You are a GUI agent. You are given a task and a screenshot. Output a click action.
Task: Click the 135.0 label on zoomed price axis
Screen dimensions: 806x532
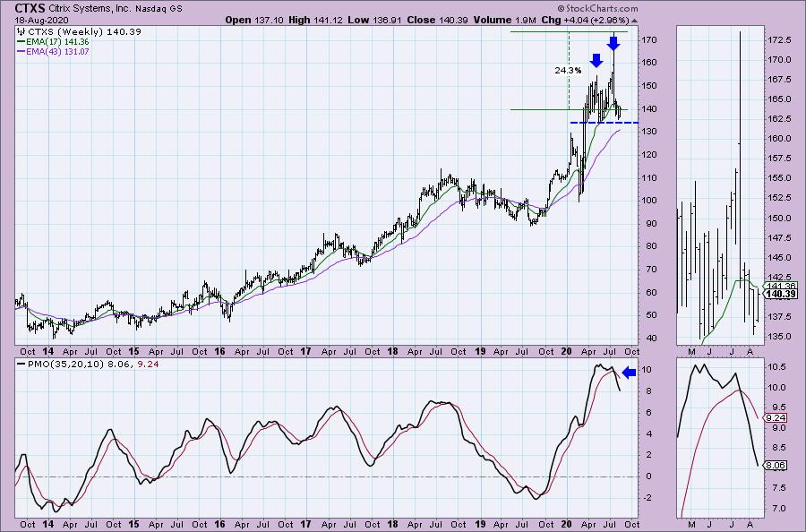point(780,337)
